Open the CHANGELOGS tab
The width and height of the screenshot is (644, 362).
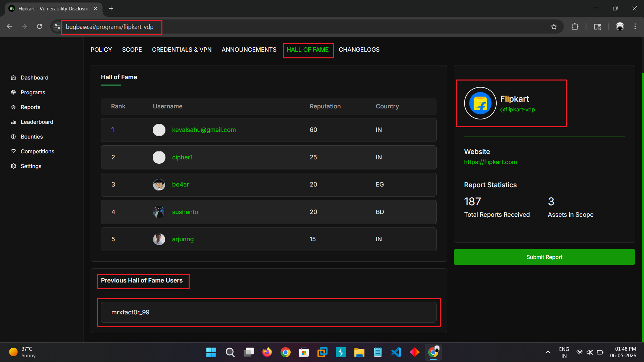tap(359, 50)
